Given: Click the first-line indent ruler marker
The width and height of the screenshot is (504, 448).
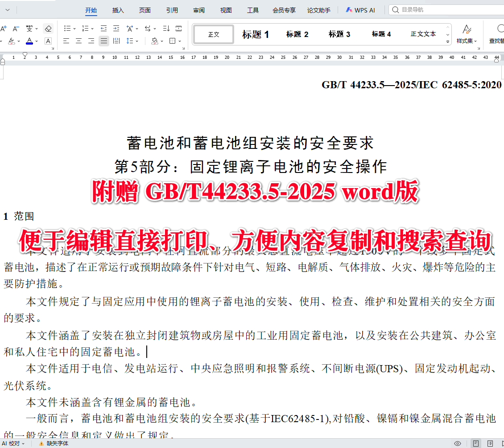Looking at the screenshot, I should [x=25, y=54].
